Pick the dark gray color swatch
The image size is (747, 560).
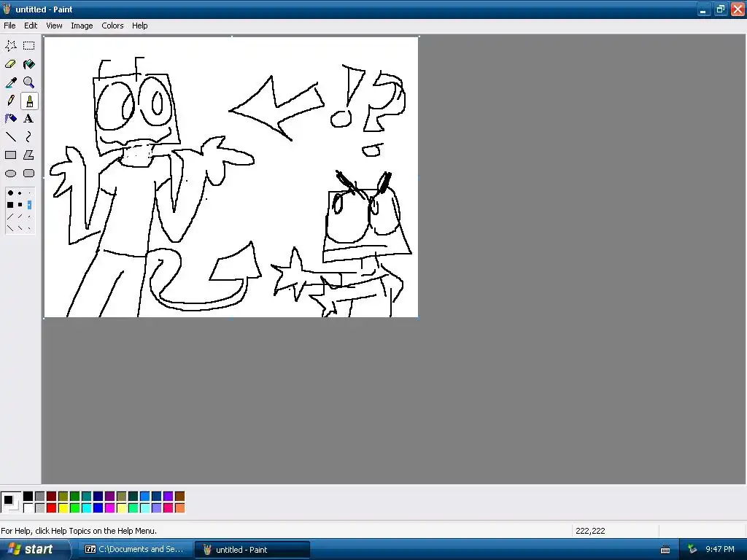coord(39,496)
